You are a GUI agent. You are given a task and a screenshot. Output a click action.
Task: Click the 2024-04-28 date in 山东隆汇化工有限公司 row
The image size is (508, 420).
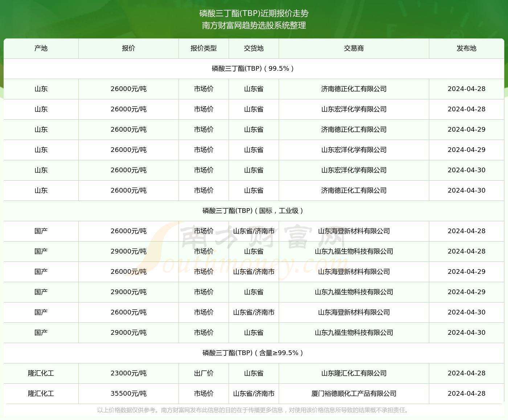tap(467, 373)
